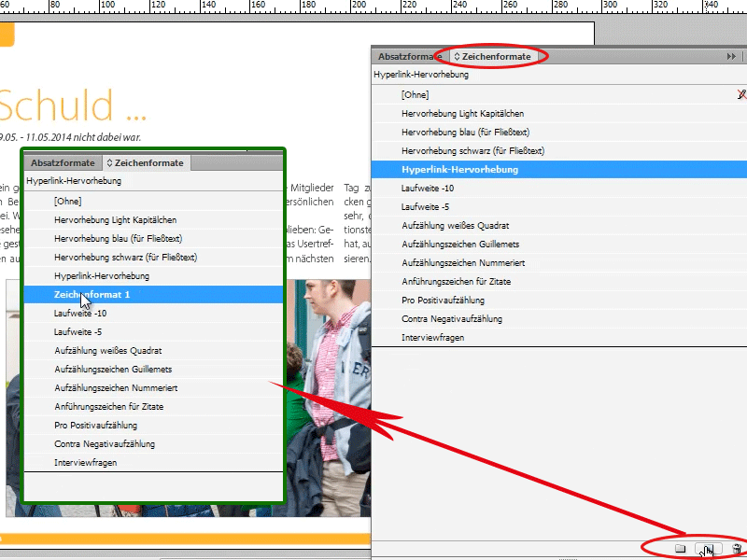Select Laufweite -5 in the green-framed panel
Screen dimensions: 747x560
pyautogui.click(x=153, y=332)
